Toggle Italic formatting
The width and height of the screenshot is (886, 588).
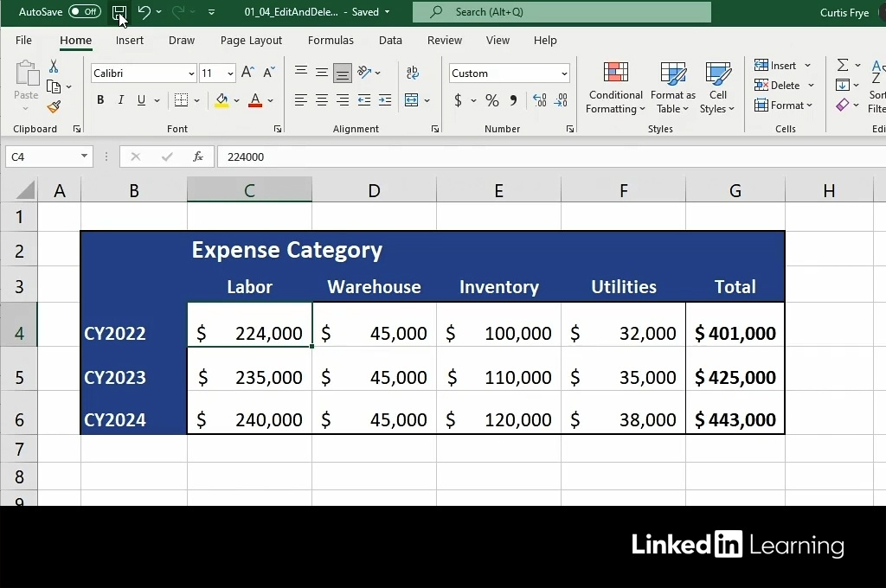[x=121, y=100]
